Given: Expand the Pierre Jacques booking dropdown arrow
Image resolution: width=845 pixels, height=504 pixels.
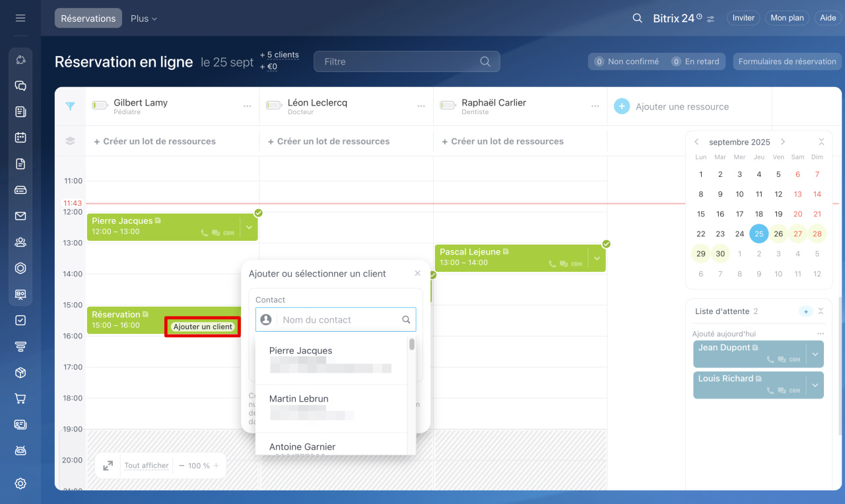Looking at the screenshot, I should tap(249, 227).
